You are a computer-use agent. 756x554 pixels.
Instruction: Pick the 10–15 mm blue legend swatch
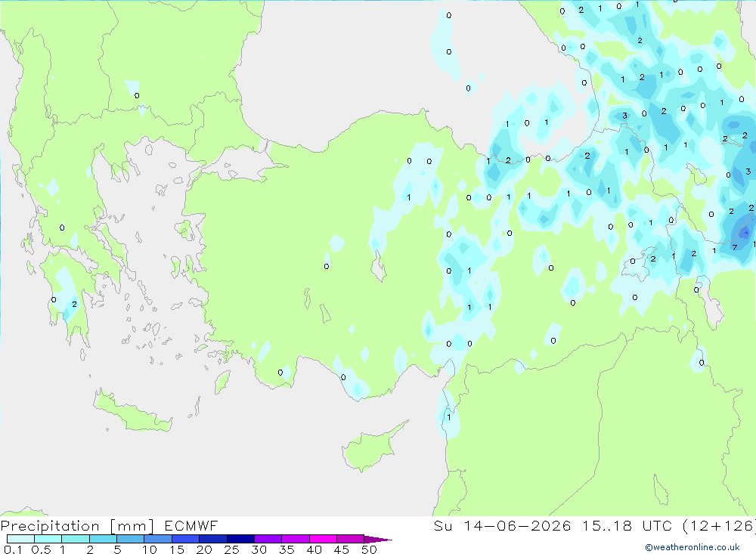pos(158,539)
